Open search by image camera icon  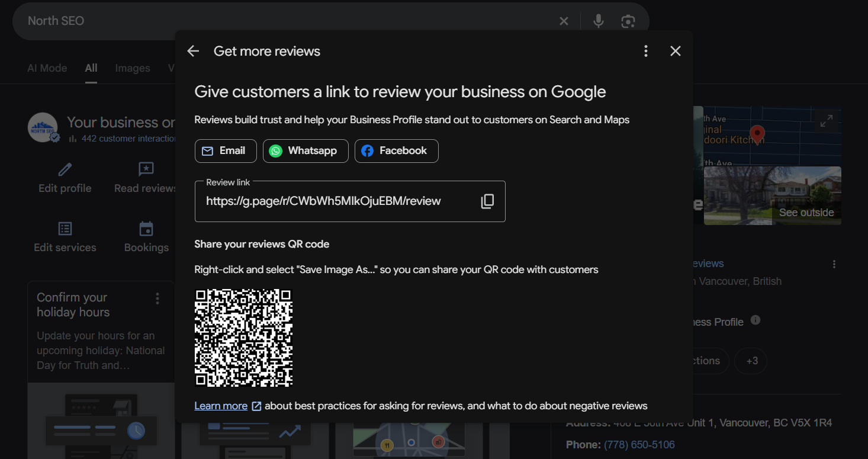click(x=628, y=21)
